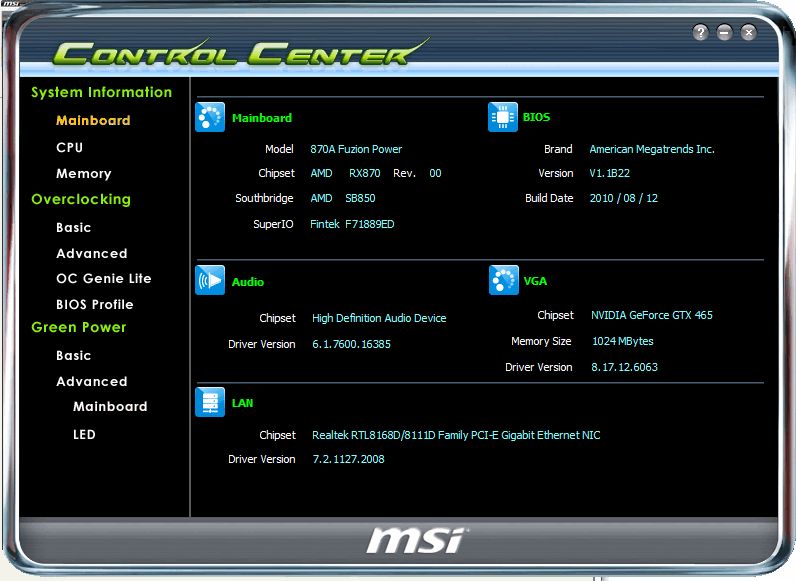The height and width of the screenshot is (581, 796).
Task: Click the green VGA section title
Action: 536,281
